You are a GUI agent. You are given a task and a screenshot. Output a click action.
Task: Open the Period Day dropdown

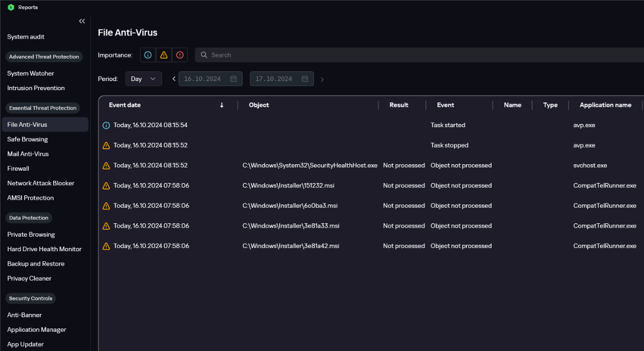143,79
